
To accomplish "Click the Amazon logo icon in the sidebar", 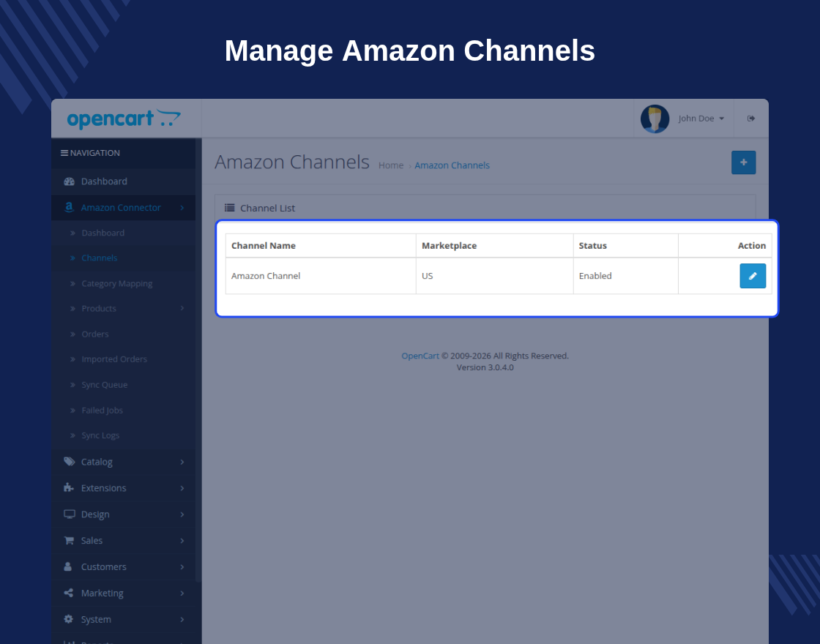I will point(69,207).
